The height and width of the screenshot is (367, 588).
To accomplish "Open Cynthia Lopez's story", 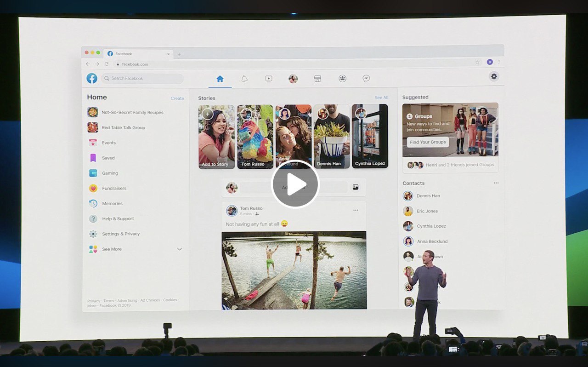I will (x=370, y=137).
